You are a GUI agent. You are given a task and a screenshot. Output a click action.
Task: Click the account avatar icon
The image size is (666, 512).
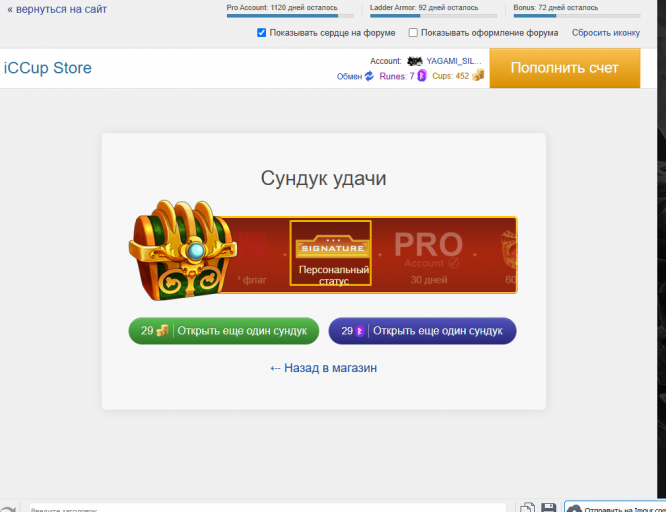(415, 61)
